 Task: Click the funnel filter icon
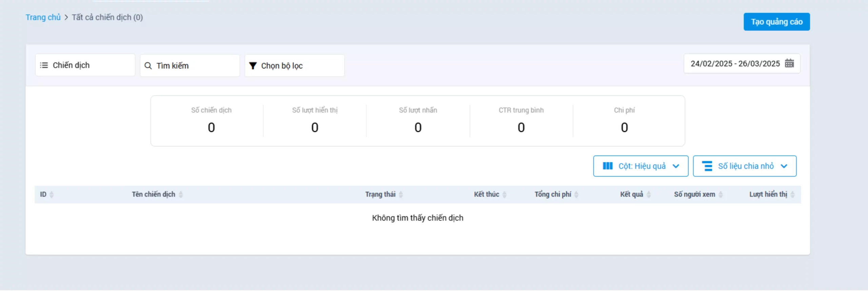coord(253,66)
